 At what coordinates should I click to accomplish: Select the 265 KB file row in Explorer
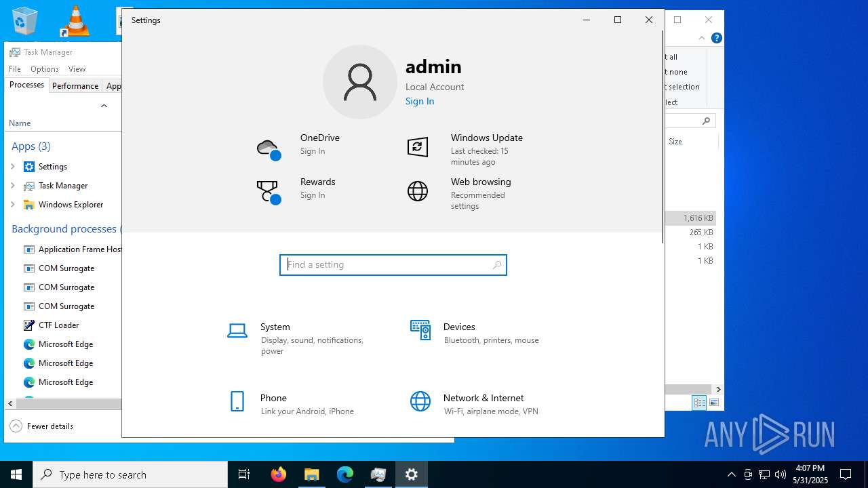click(690, 232)
